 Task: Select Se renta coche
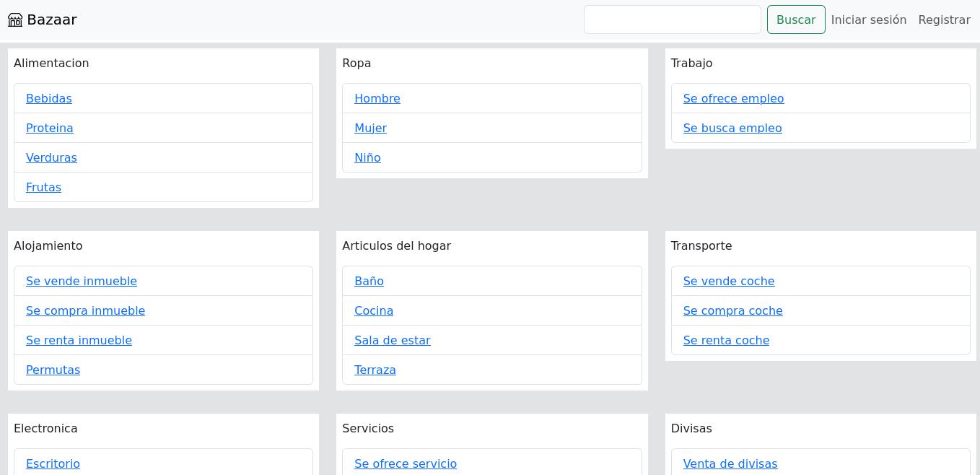[x=726, y=340]
